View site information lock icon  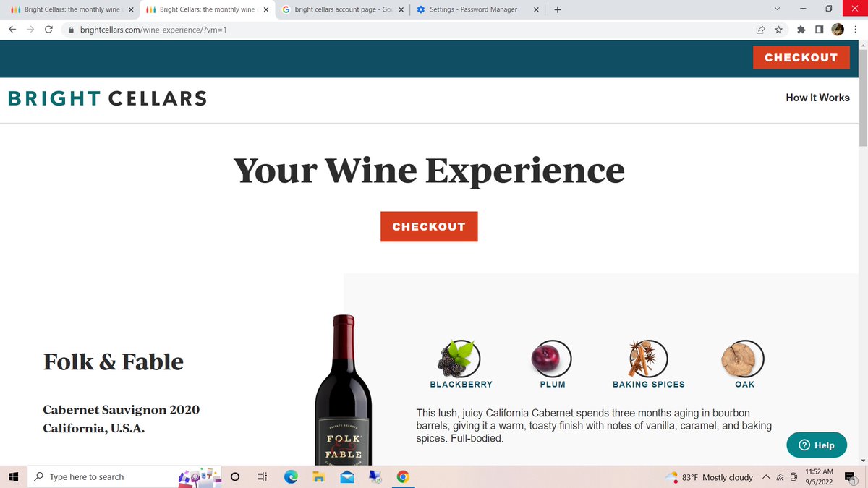pyautogui.click(x=71, y=30)
